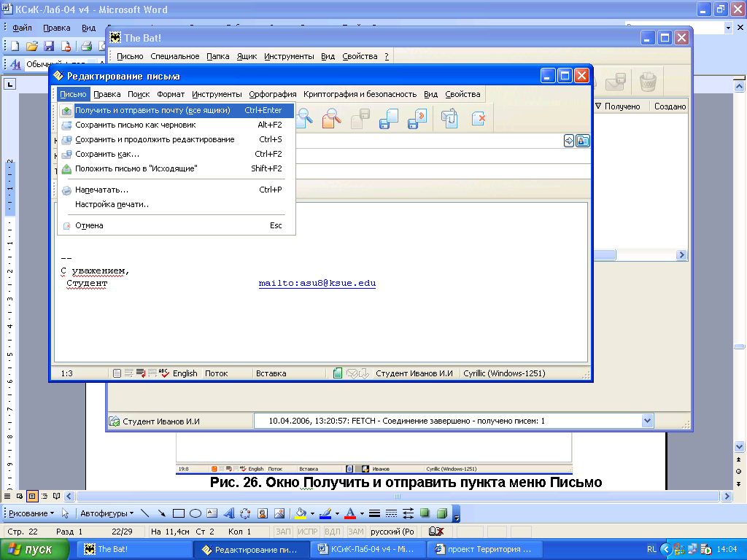Viewport: 747px width, 560px height.
Task: Click the save-and-continue floppy with arrow icon
Action: point(417,119)
